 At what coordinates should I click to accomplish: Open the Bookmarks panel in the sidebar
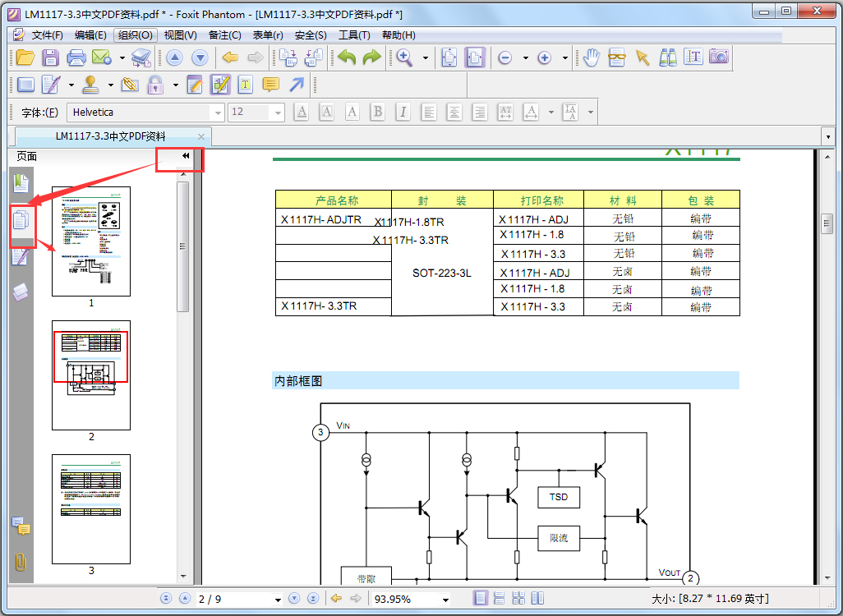coord(21,184)
